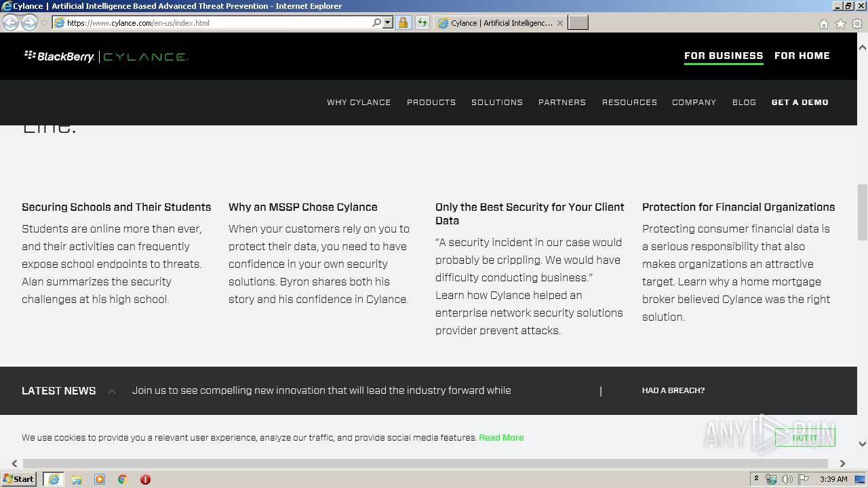Open Windows Explorer folder taskbar icon
Screen dimensions: 868x488
pos(77,479)
